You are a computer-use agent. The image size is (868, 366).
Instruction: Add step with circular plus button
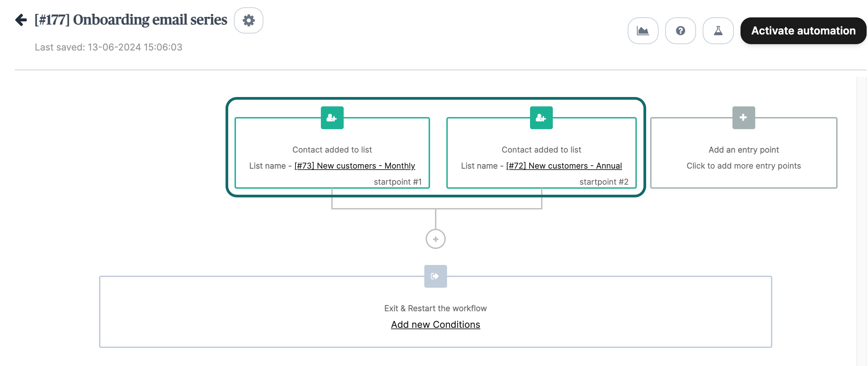(x=435, y=239)
